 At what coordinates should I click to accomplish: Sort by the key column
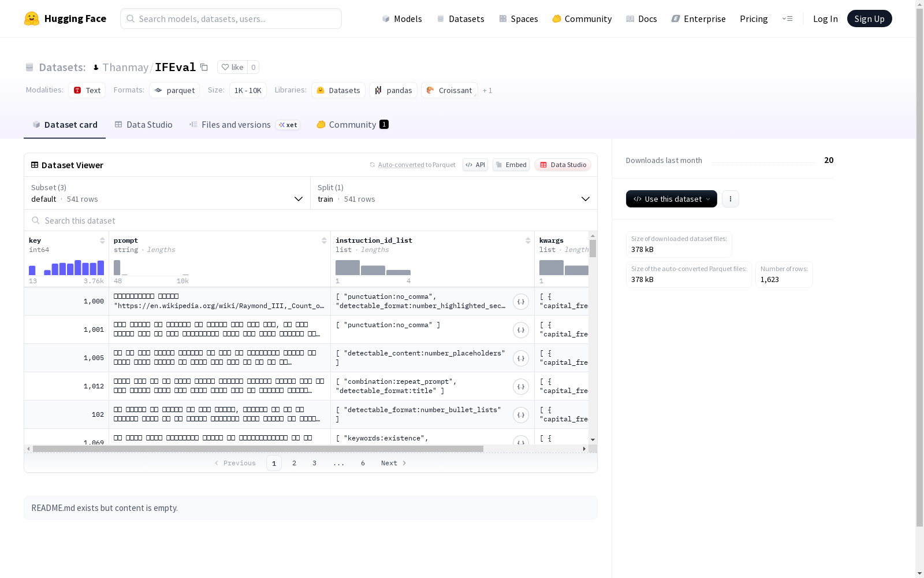102,240
